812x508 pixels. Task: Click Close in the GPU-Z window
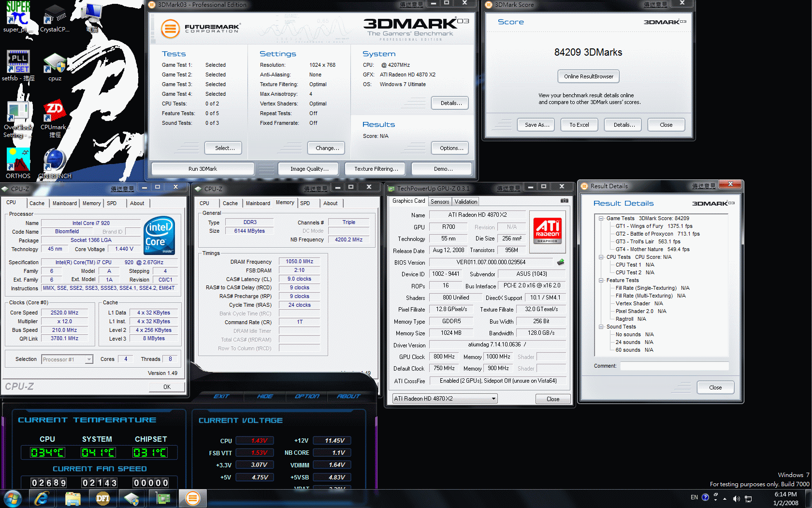click(x=553, y=399)
